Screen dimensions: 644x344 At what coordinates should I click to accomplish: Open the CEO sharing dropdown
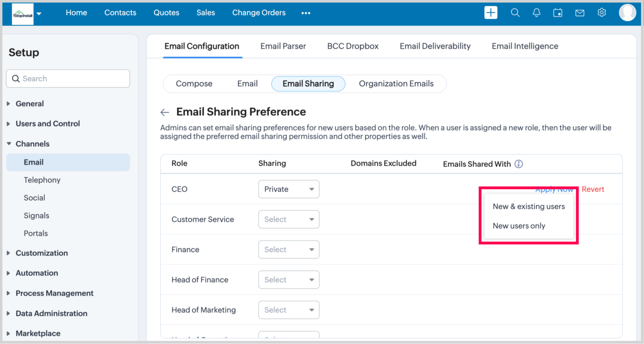tap(288, 189)
